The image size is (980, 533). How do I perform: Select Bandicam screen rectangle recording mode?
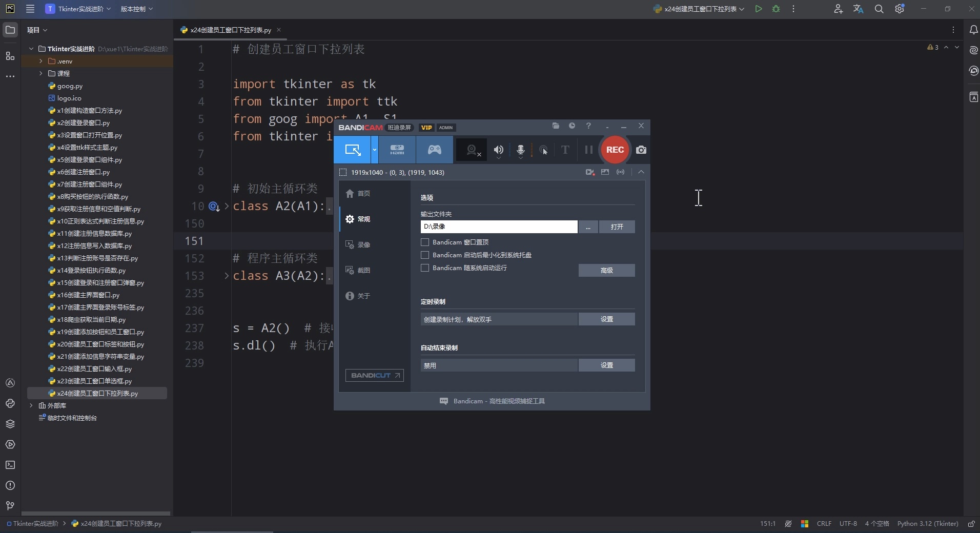[x=353, y=150]
